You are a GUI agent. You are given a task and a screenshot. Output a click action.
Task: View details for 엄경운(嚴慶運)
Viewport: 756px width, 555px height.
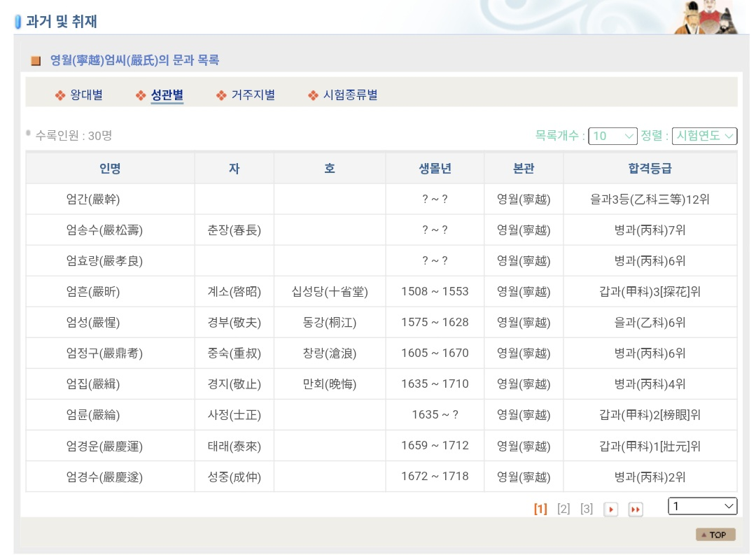tap(104, 446)
